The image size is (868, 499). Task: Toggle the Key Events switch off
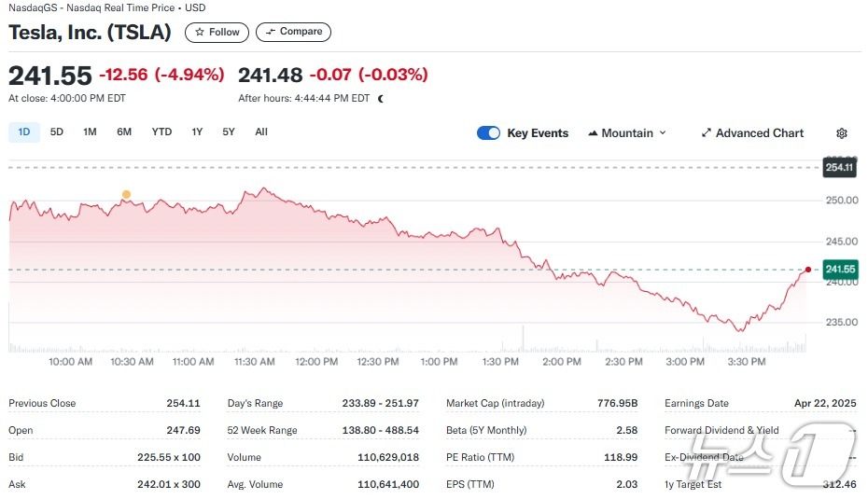coord(488,133)
